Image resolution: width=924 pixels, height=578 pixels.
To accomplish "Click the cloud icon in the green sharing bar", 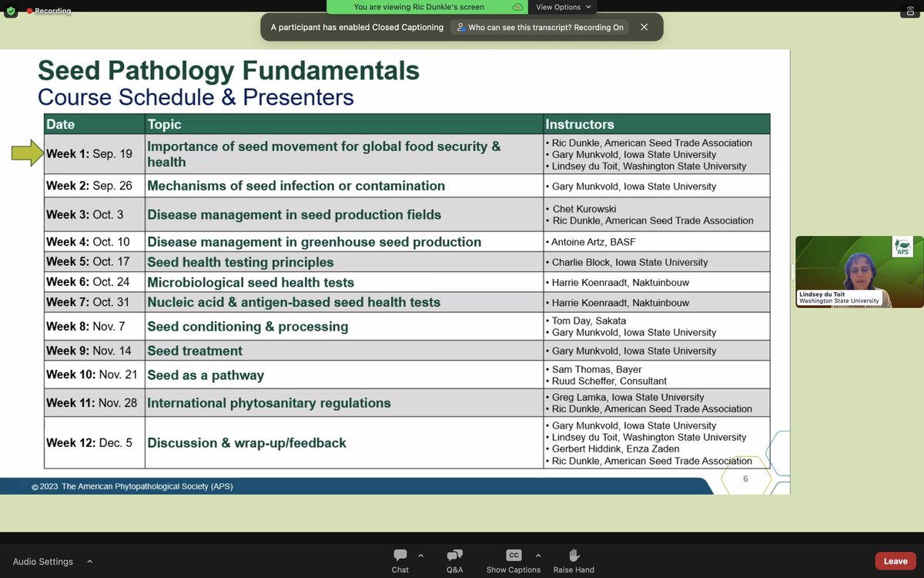I will tap(517, 7).
